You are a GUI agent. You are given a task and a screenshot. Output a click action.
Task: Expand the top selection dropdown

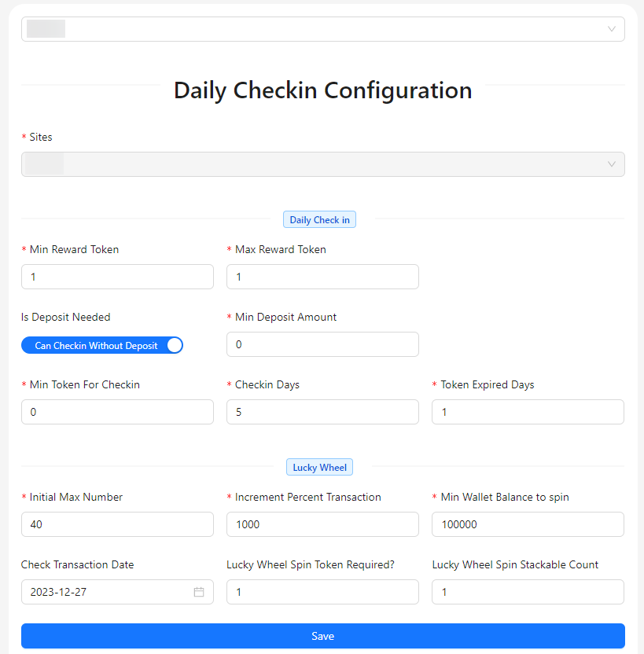coord(322,29)
